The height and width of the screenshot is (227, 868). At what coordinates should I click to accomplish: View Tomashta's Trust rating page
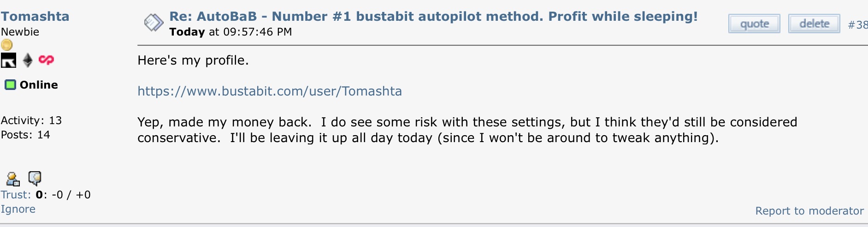(x=16, y=195)
